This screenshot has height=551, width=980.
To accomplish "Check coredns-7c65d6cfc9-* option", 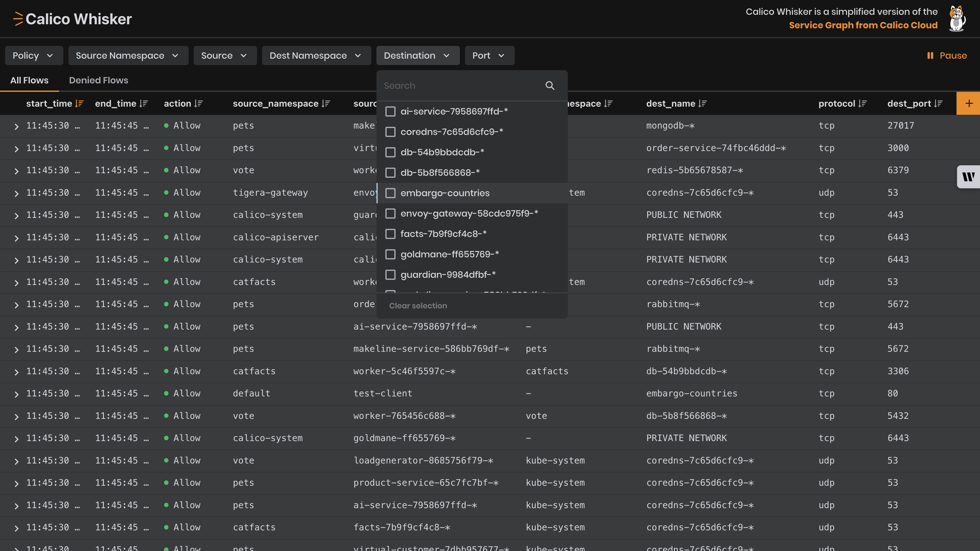I will [x=390, y=132].
